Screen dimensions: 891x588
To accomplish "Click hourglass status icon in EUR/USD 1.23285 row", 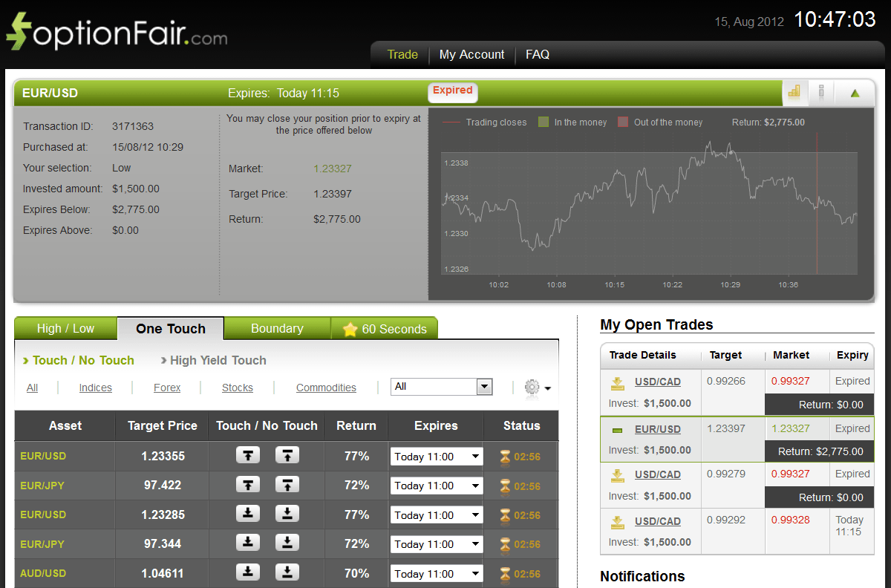I will pos(506,514).
